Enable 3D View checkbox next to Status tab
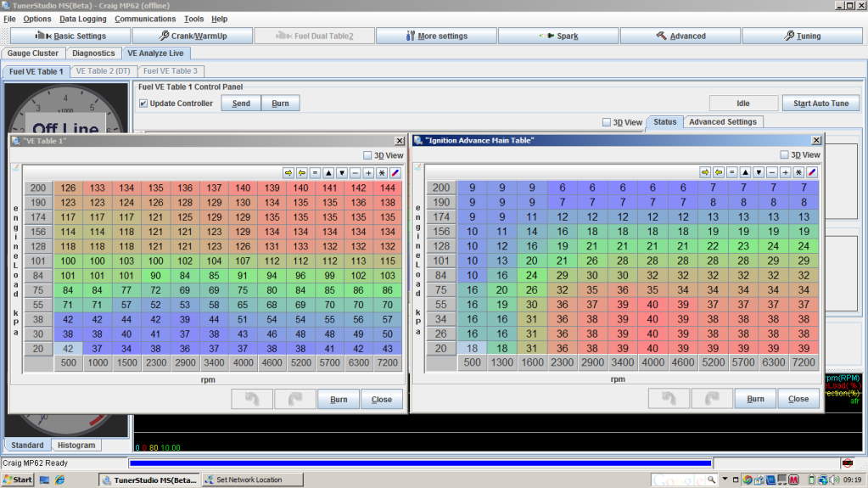This screenshot has width=868, height=488. click(x=606, y=122)
